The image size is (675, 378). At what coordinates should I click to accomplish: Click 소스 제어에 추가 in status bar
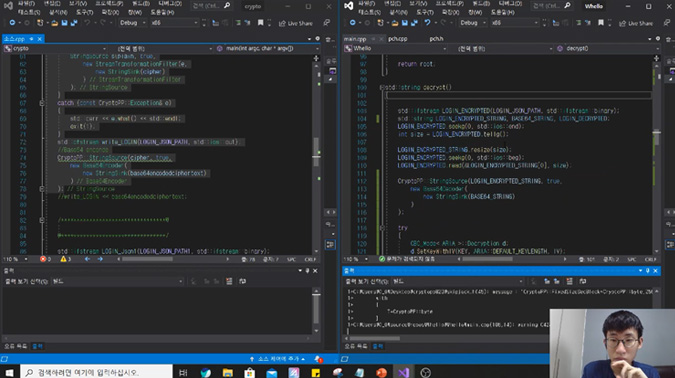pyautogui.click(x=278, y=359)
